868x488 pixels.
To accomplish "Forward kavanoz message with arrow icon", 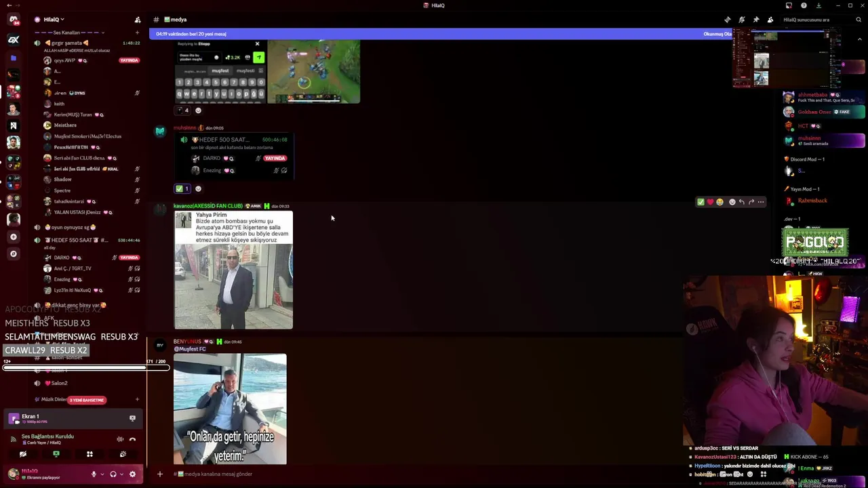I will (x=751, y=202).
